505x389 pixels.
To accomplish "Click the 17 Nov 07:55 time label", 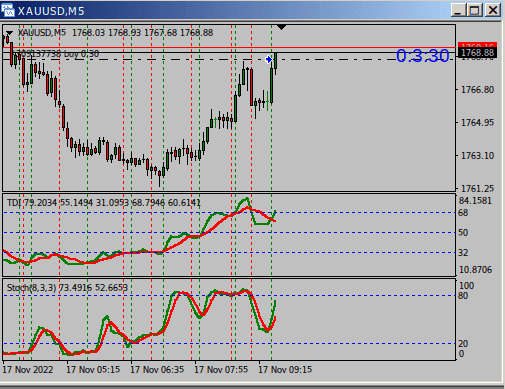I will (x=221, y=370).
